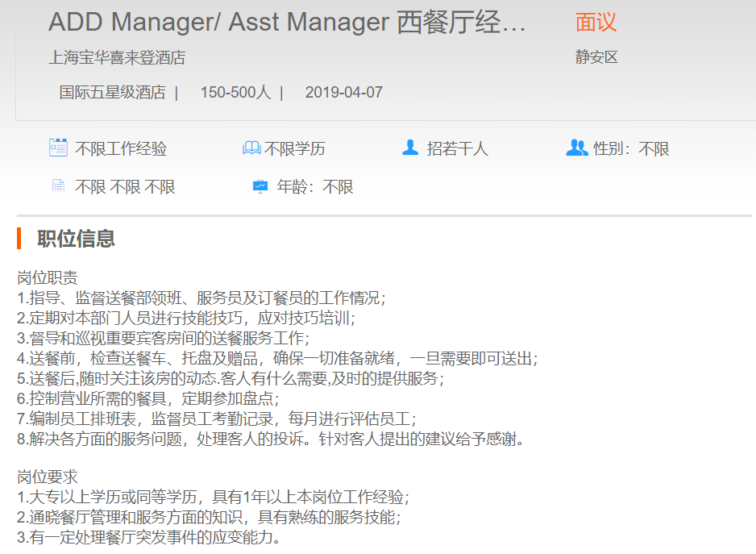Click the orange bar beside 职位信息 heading

coord(19,238)
